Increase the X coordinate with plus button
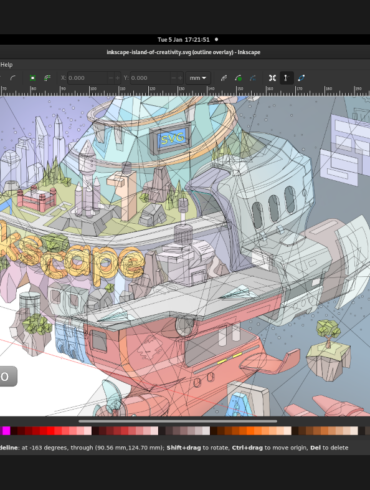This screenshot has height=490, width=370. pyautogui.click(x=117, y=78)
